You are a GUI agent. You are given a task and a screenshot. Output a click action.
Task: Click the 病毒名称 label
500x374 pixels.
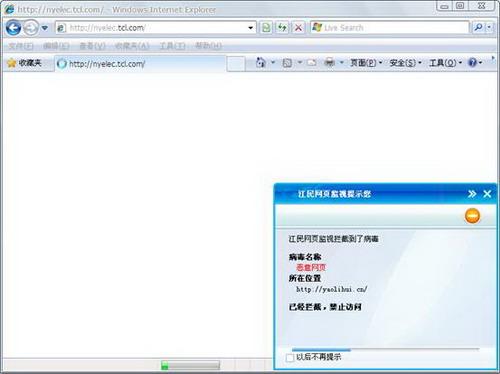point(305,257)
